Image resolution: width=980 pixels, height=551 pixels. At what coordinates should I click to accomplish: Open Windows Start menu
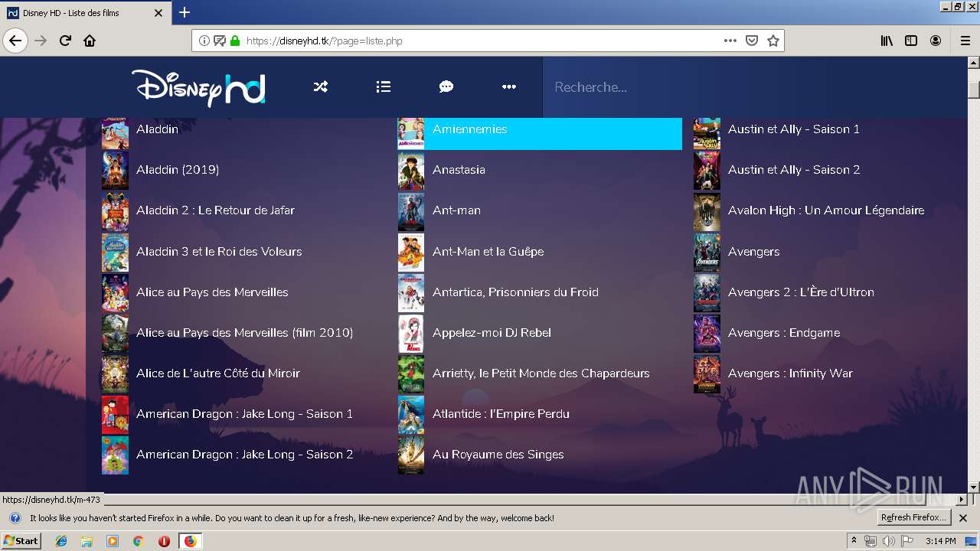(x=21, y=540)
